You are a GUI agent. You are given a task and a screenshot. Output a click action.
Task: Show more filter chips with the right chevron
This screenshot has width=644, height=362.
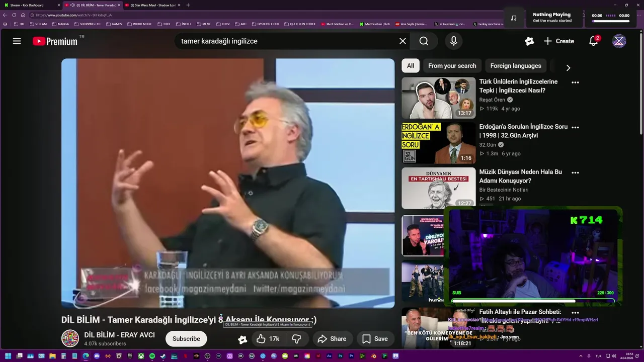[568, 67]
